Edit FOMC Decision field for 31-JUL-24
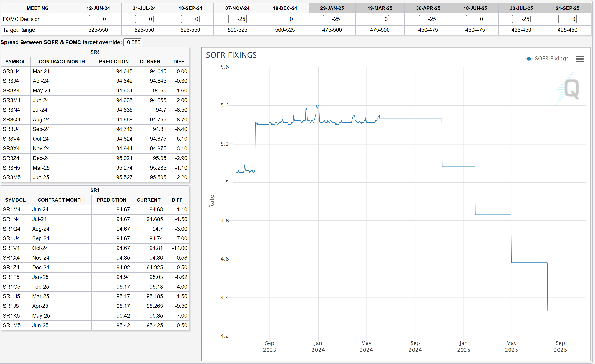Viewport: 595px width, 364px height. coord(144,19)
